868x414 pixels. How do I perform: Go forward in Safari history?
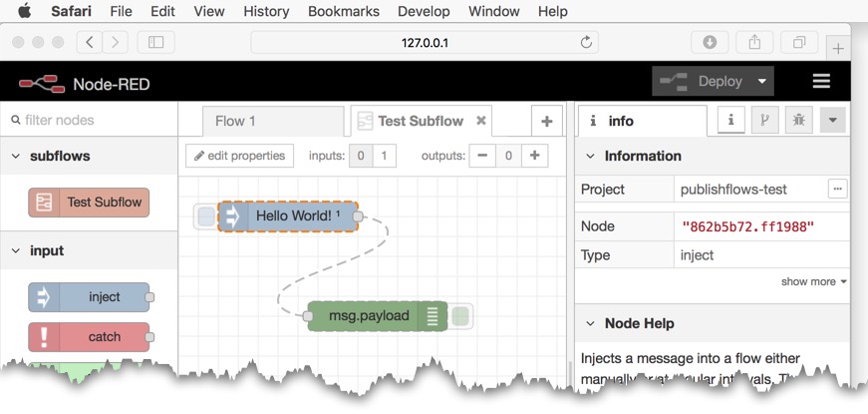pos(116,42)
